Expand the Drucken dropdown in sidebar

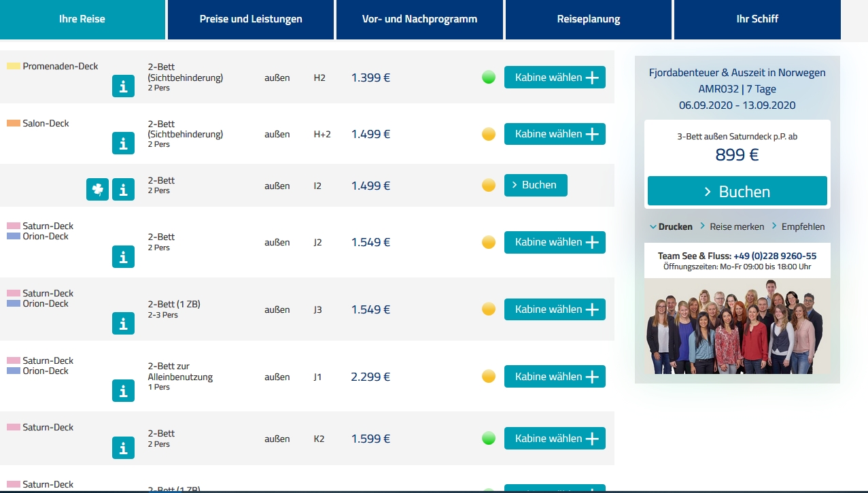[671, 226]
